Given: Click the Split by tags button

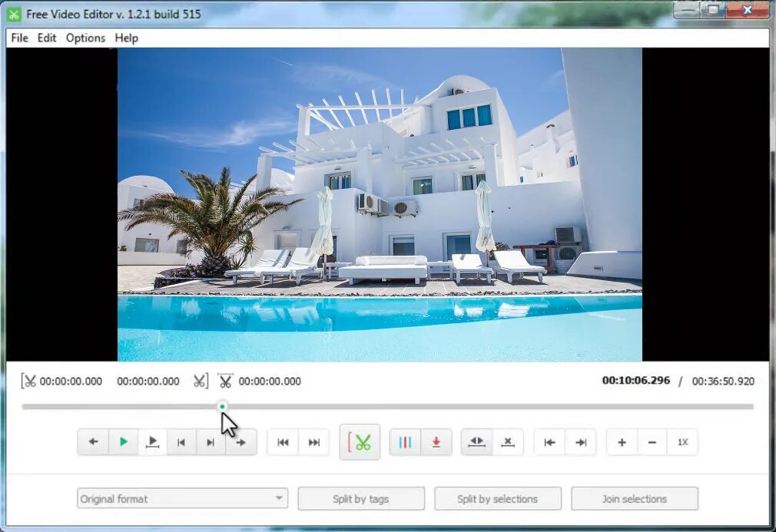Looking at the screenshot, I should (x=361, y=499).
